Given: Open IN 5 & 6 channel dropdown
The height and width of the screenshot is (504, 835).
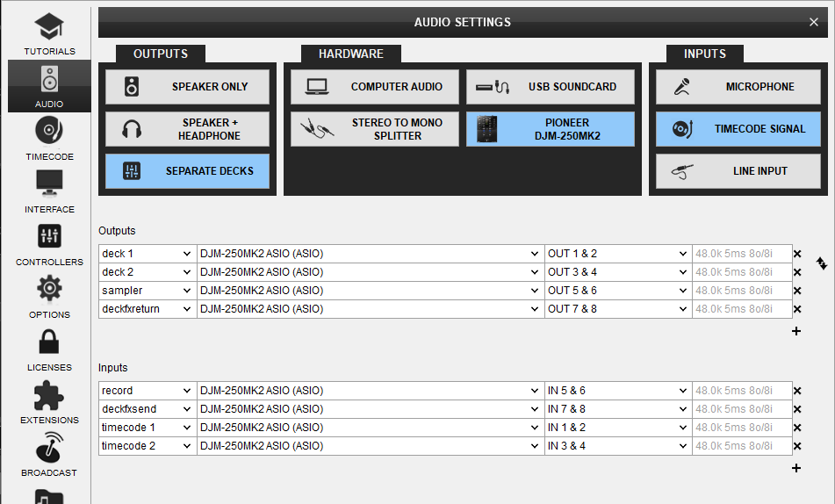Looking at the screenshot, I should 618,391.
